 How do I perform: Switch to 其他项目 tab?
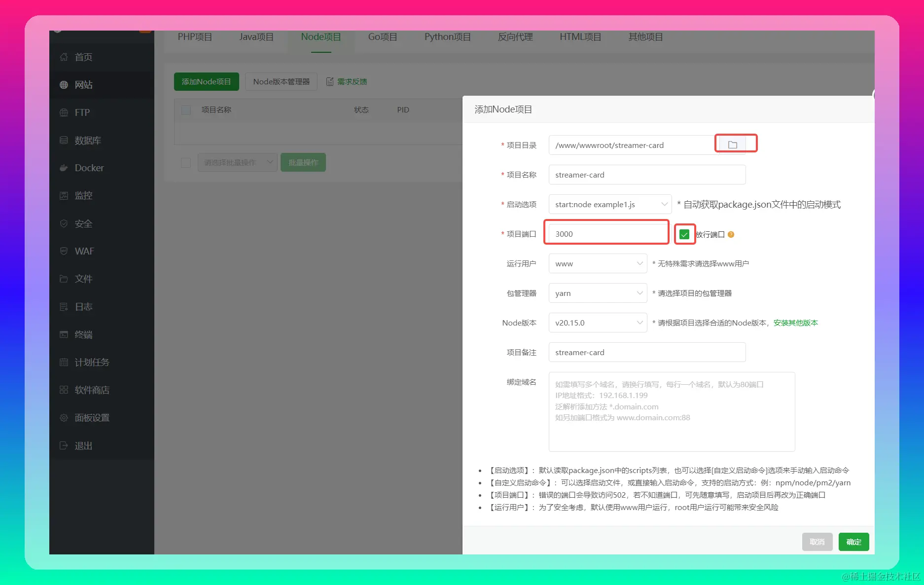coord(645,37)
